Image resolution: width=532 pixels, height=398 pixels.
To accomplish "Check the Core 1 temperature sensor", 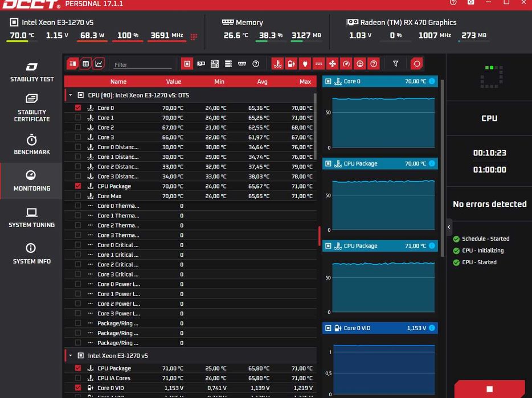I will pos(77,117).
